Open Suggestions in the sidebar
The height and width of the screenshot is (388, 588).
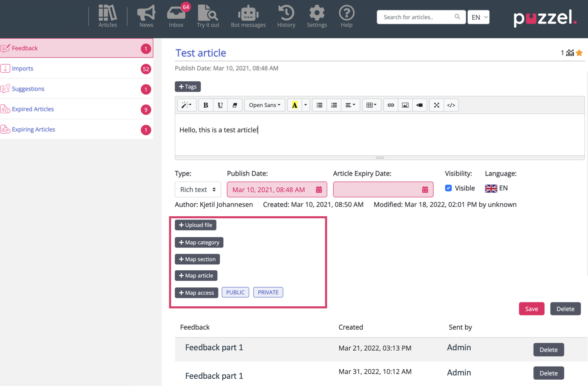tap(28, 89)
